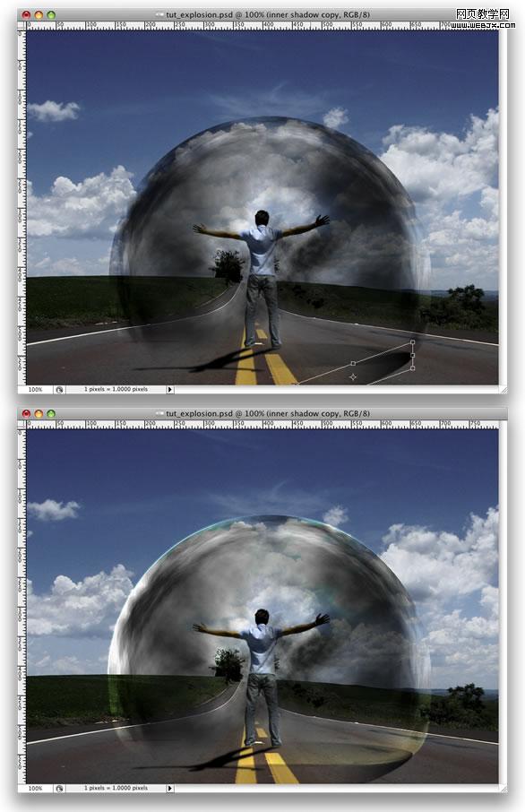
Task: Zoom the bottom document window with green button
Action: coord(51,414)
